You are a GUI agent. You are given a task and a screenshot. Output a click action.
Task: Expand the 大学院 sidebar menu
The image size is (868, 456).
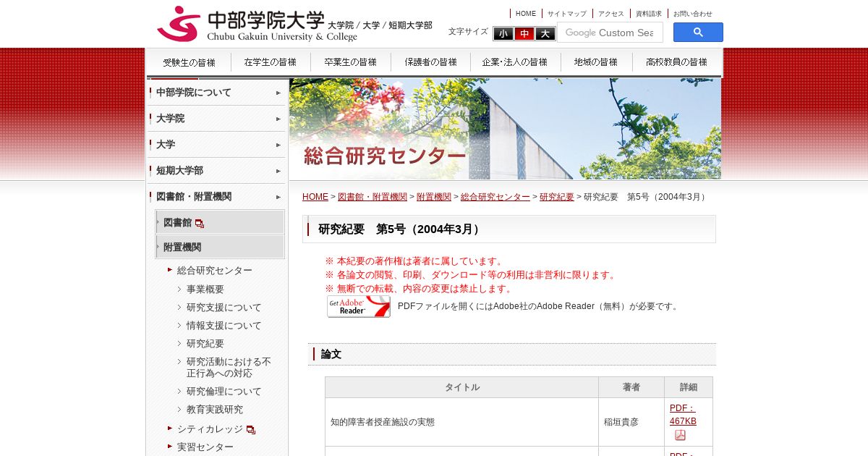click(x=216, y=119)
